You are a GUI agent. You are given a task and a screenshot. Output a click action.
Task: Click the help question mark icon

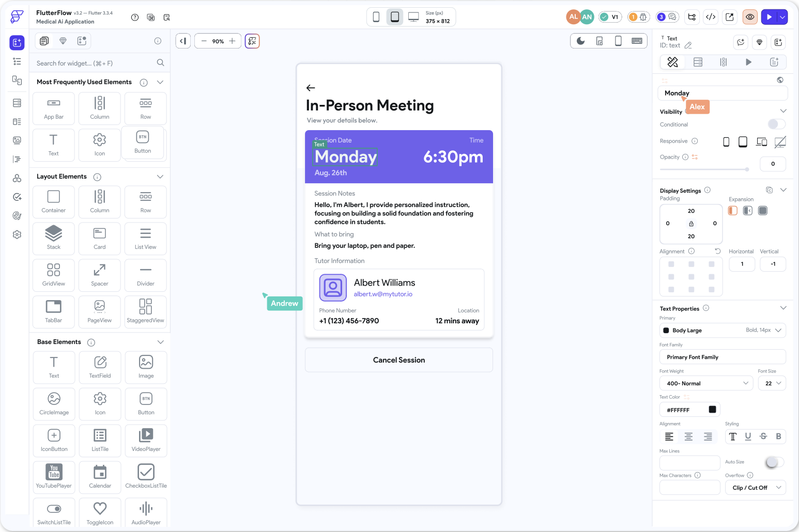pos(135,18)
